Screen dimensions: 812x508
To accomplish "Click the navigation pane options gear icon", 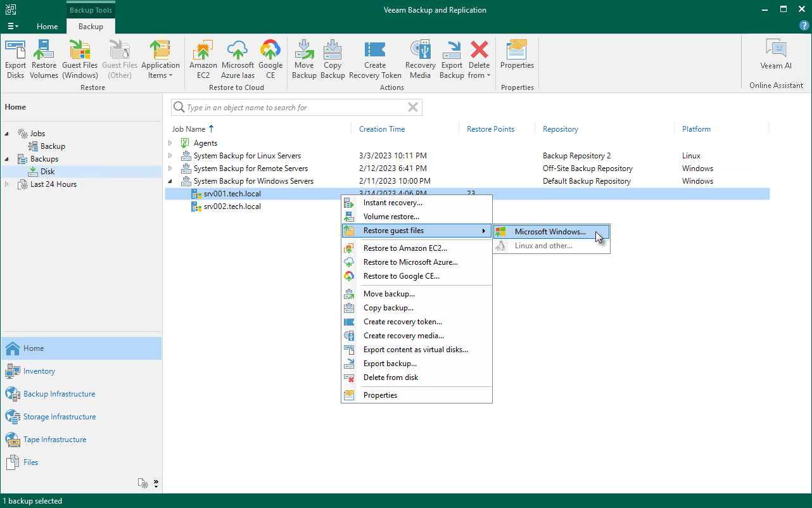I will coord(144,483).
